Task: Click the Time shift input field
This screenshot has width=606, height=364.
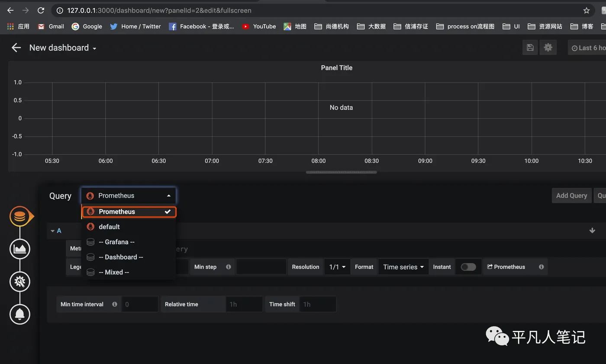Action: (x=318, y=304)
